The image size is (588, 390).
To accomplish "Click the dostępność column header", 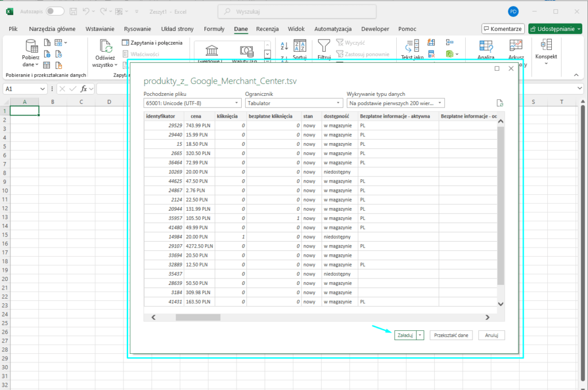I will 340,116.
